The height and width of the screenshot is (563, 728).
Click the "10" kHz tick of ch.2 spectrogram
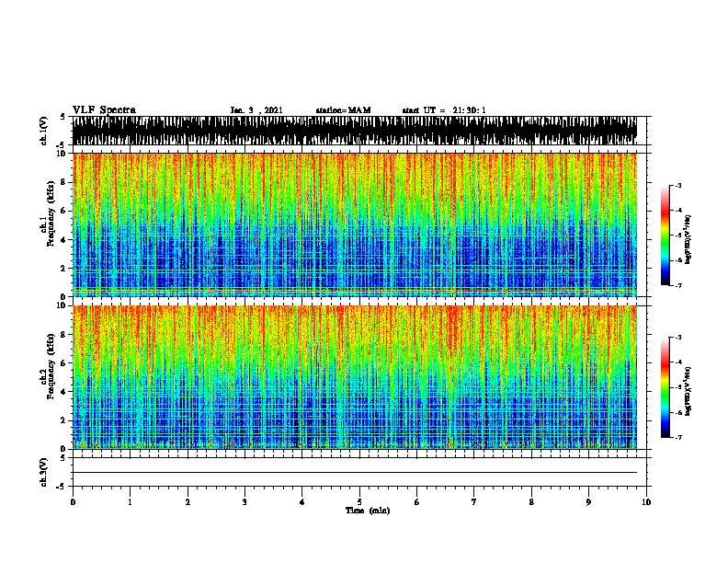(x=62, y=305)
